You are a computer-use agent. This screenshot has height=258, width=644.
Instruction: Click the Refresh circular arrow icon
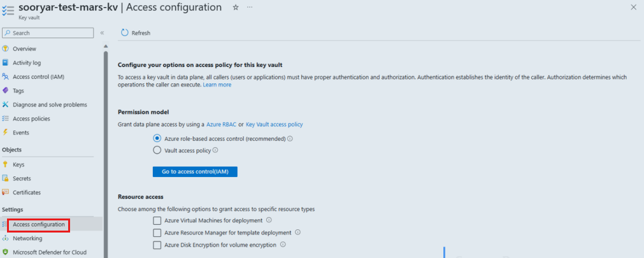pos(125,33)
